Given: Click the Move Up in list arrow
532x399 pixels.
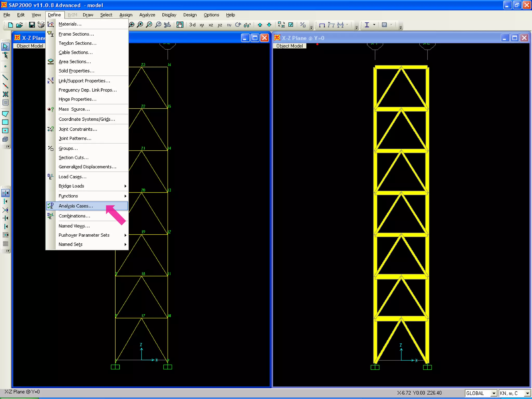Looking at the screenshot, I should [x=260, y=25].
